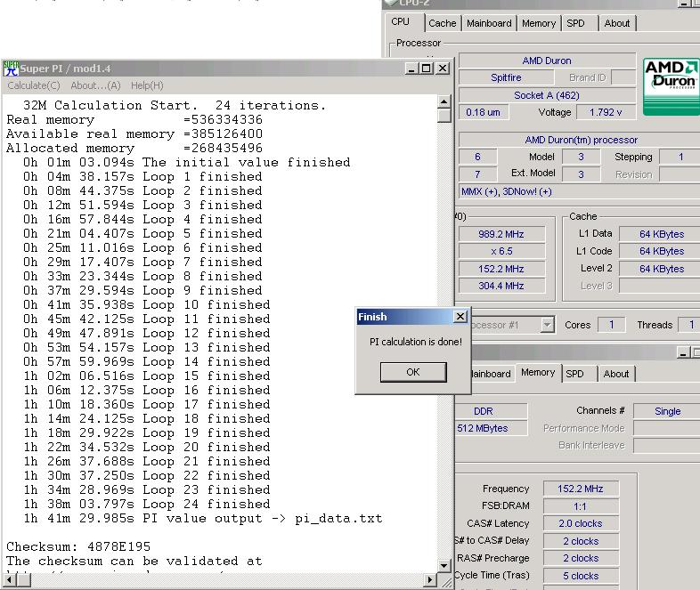Open the About...(A) menu in Super PI

tap(95, 85)
